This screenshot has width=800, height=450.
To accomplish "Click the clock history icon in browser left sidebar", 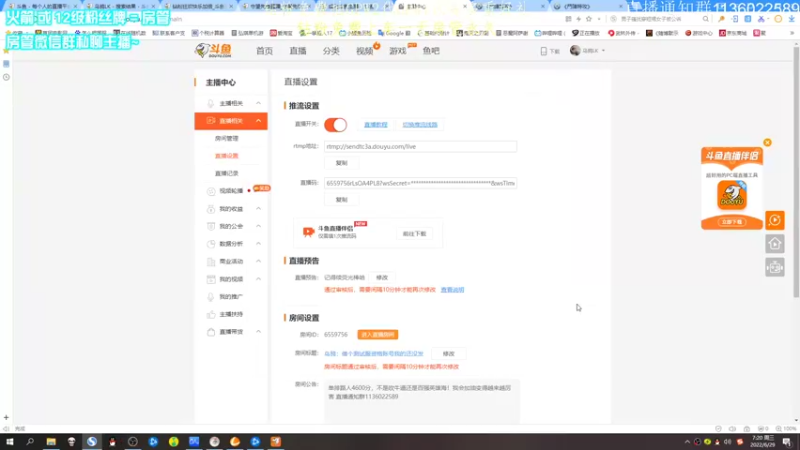I will 6,78.
